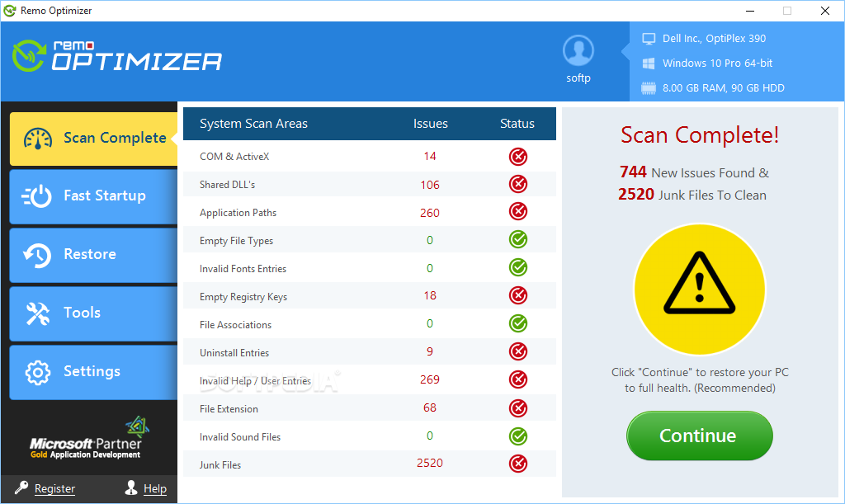
Task: Click the app icon in the title bar
Action: point(10,10)
